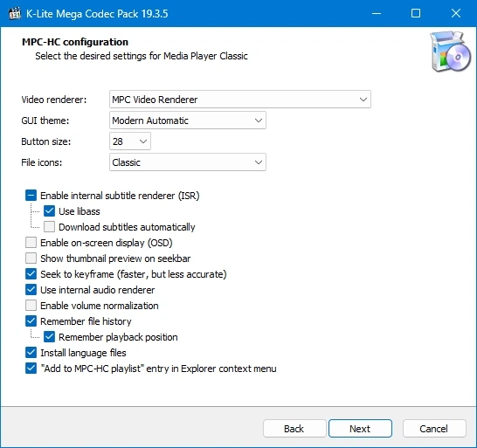Enable Download subtitles automatically
477x448 pixels.
pos(49,227)
